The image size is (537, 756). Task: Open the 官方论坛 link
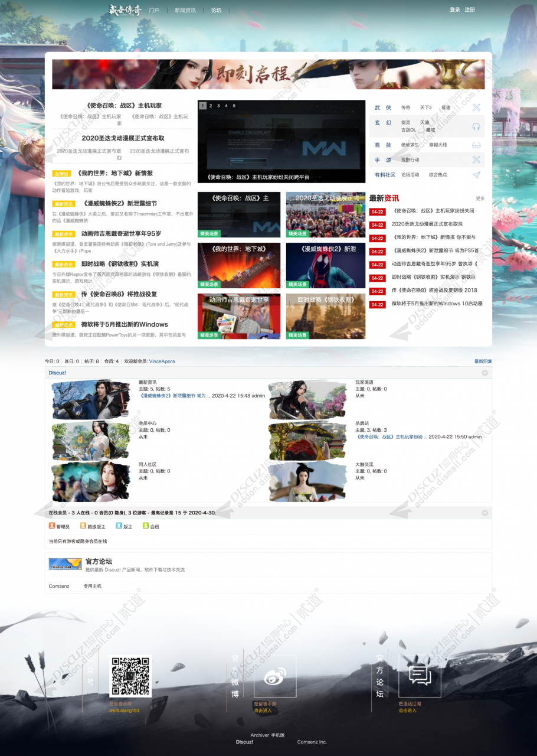point(99,561)
